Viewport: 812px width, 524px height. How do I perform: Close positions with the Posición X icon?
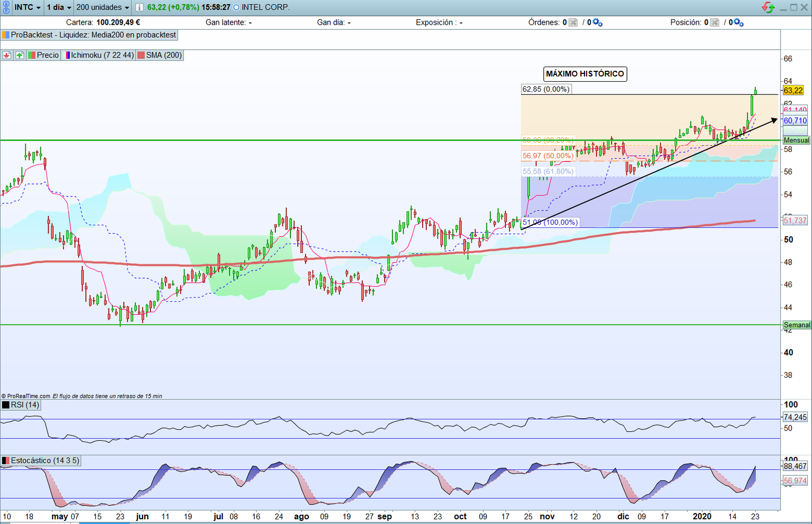(714, 23)
